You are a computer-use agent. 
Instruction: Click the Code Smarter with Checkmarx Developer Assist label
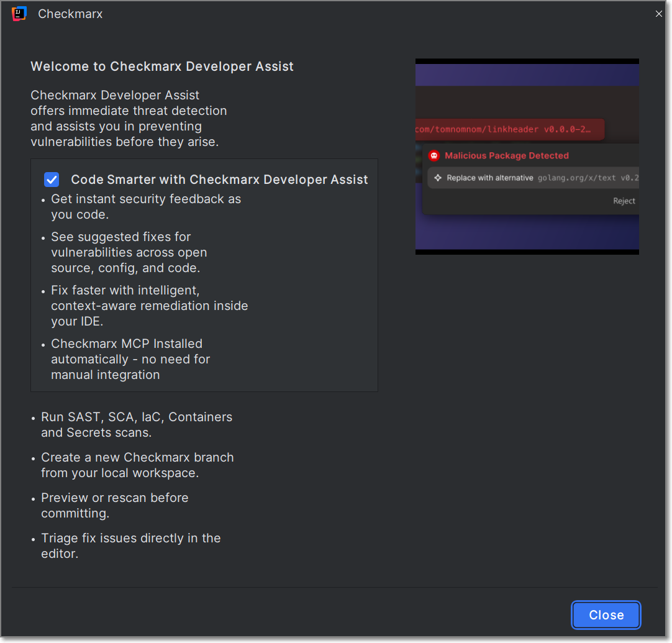click(219, 180)
